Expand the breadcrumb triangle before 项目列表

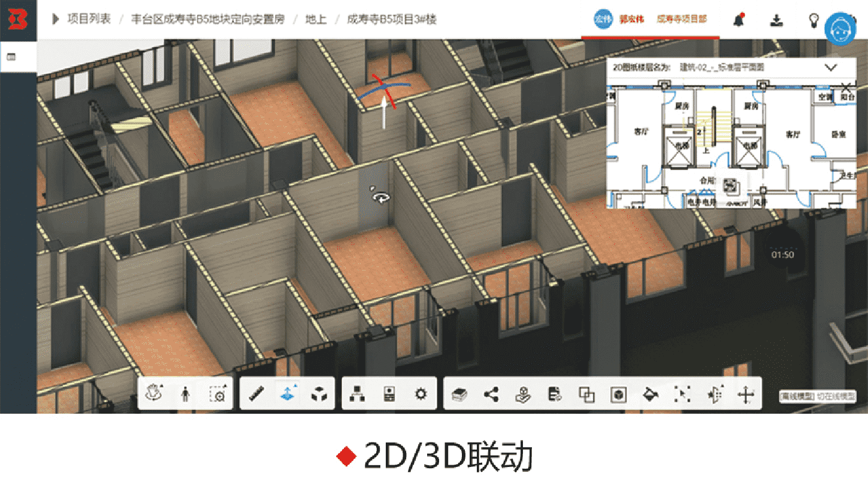(x=56, y=19)
